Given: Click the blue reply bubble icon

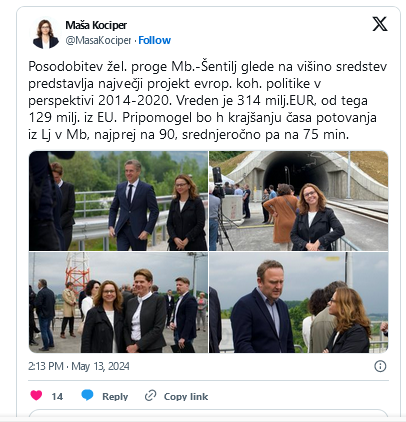Looking at the screenshot, I should 87,395.
